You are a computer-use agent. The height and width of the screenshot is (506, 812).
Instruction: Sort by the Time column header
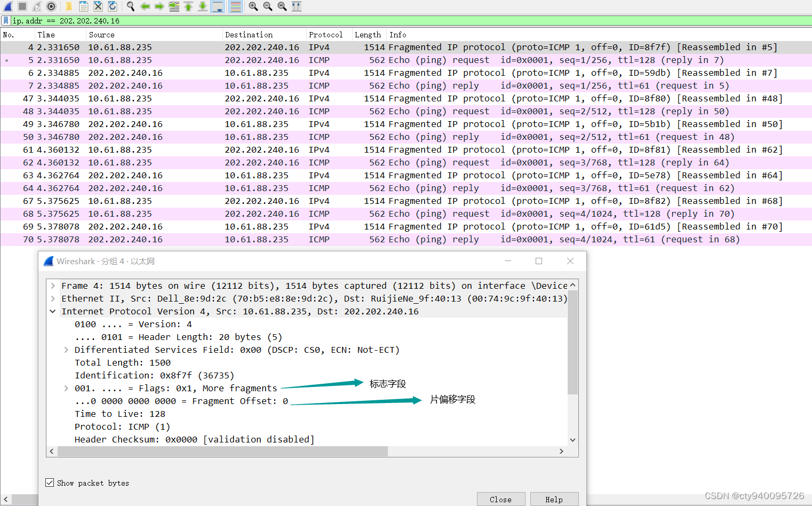[x=61, y=35]
